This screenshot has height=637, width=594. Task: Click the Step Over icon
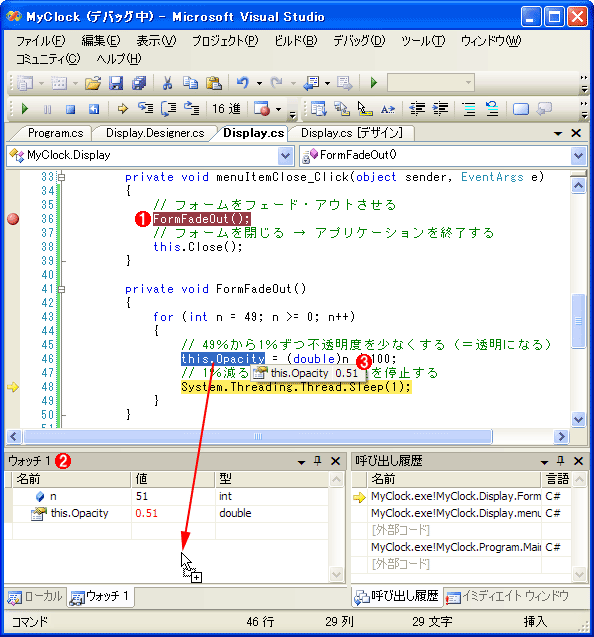(x=169, y=109)
